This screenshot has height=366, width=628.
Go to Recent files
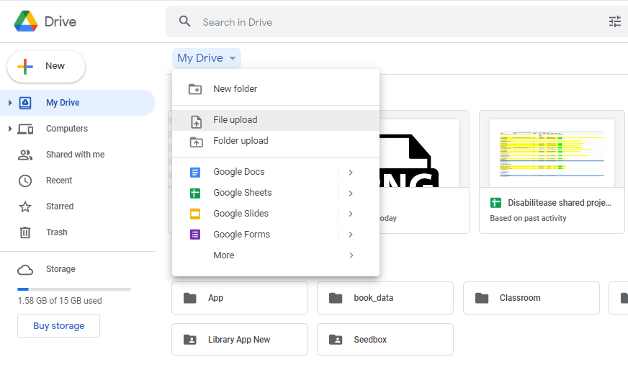point(59,181)
